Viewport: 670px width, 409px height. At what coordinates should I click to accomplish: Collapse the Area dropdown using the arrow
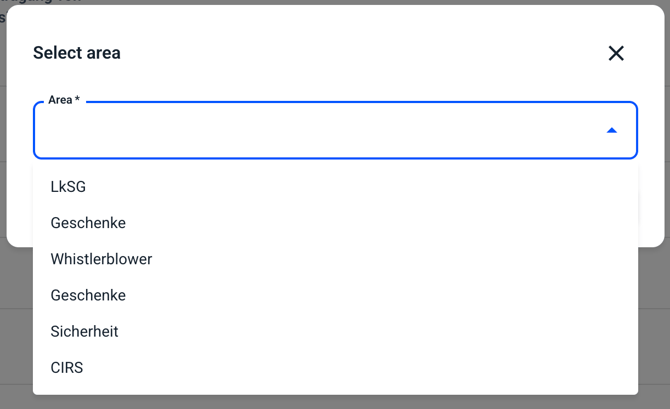(611, 131)
